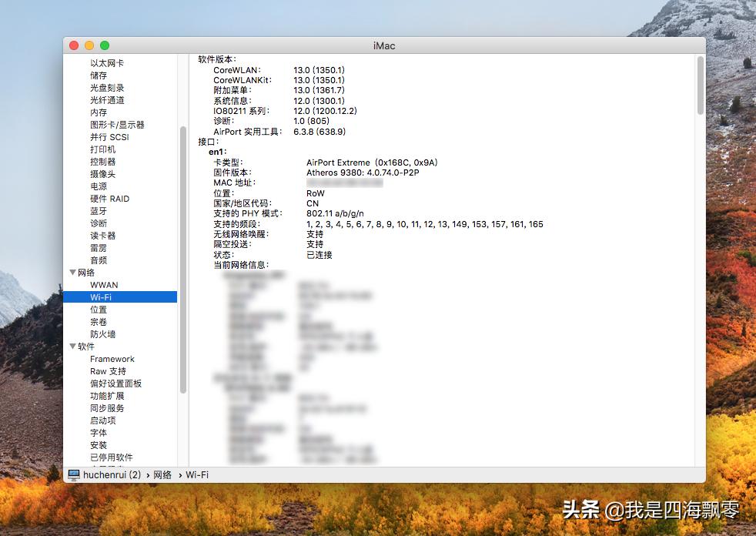Viewport: 756px width, 536px height.
Task: Open 光盘刻录 in sidebar
Action: pos(107,88)
